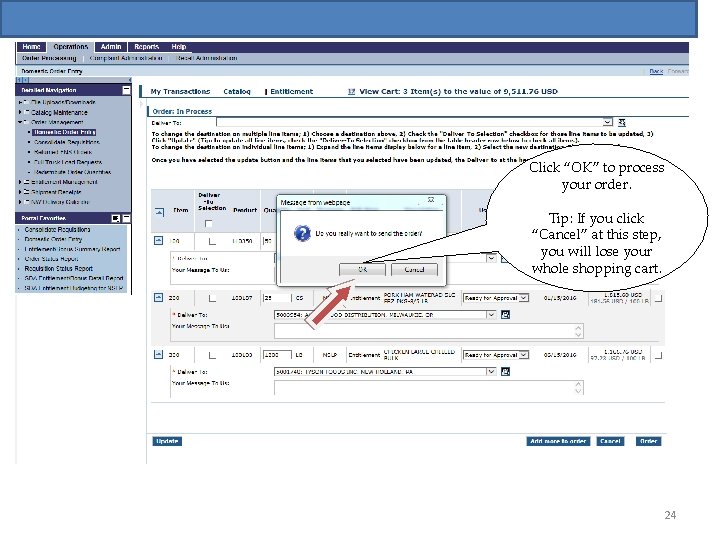Screen dimensions: 720x540
Task: Click quantity field for item 200
Action: pyautogui.click(x=277, y=298)
